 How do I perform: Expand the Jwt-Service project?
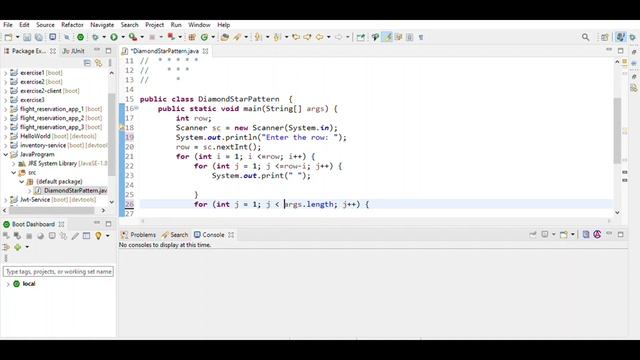tap(6, 200)
